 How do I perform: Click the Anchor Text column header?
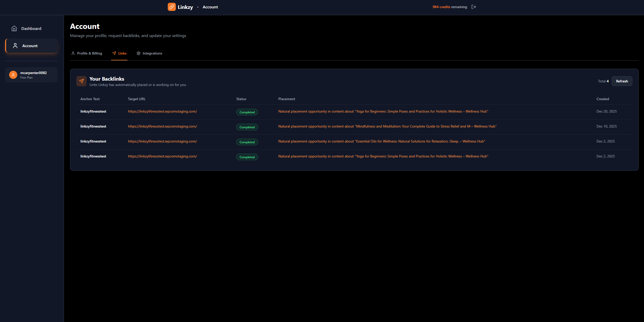(x=90, y=99)
